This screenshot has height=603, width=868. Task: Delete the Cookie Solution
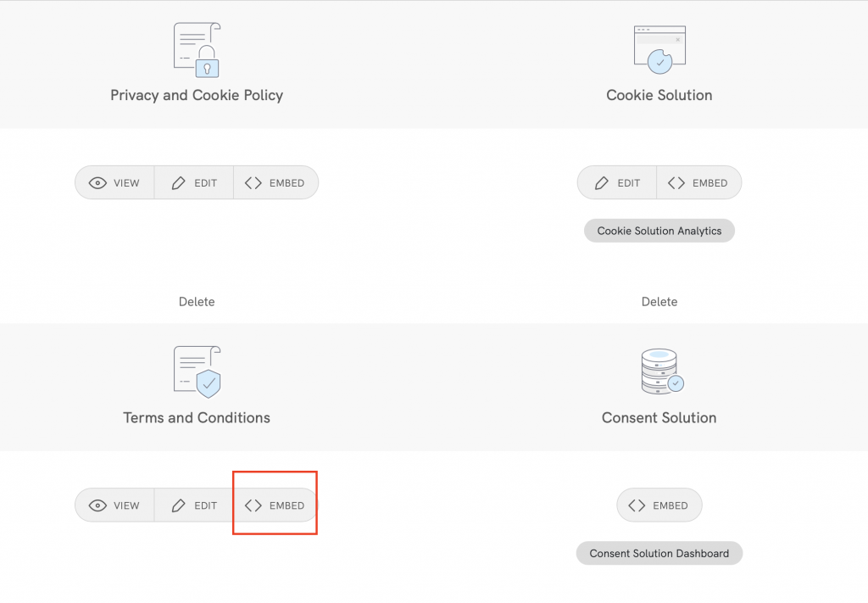coord(659,301)
